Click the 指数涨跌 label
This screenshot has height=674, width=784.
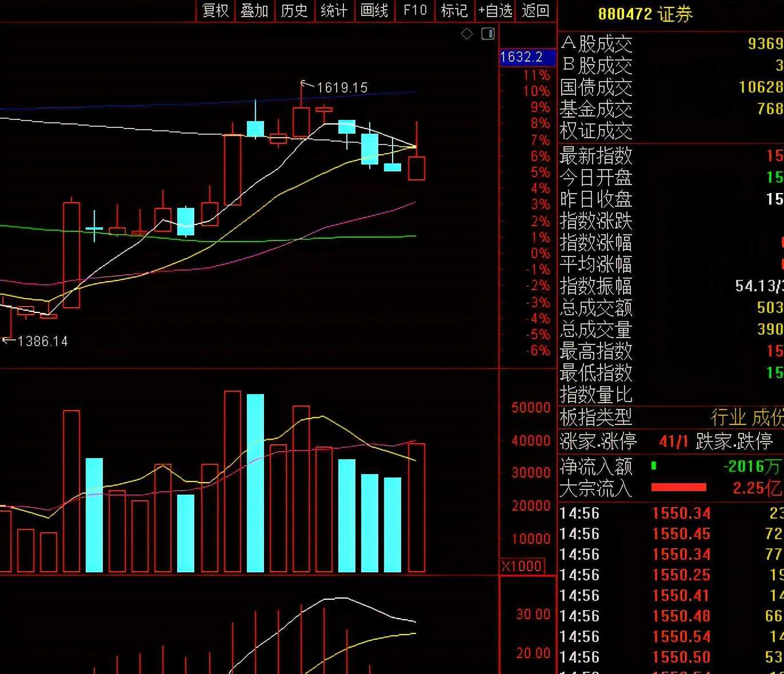(x=596, y=220)
